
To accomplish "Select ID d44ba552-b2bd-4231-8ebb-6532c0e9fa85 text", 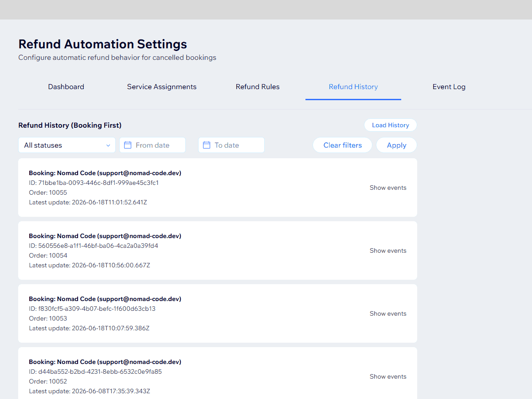I will (95, 372).
